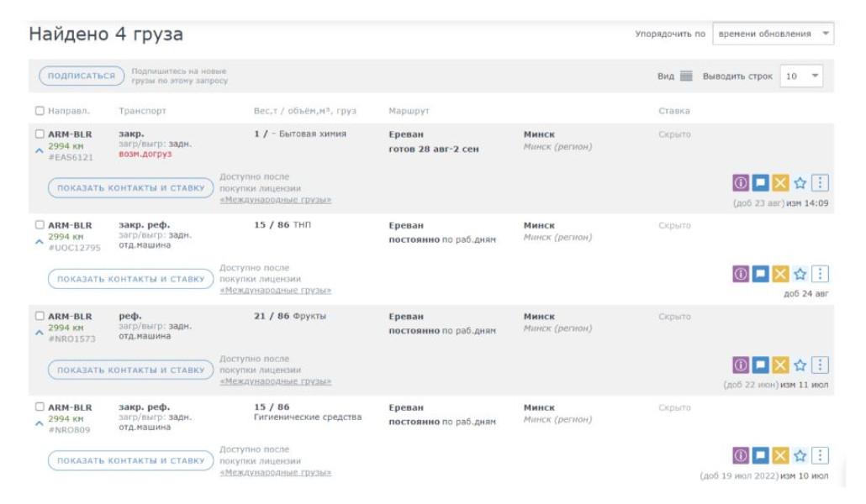Select checkbox for cargo #NRO809

coord(40,407)
